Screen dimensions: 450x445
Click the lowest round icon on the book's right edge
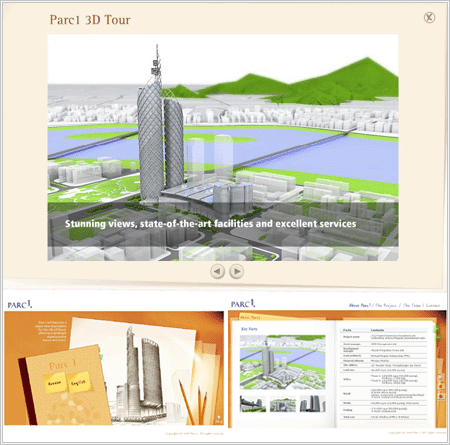441,397
